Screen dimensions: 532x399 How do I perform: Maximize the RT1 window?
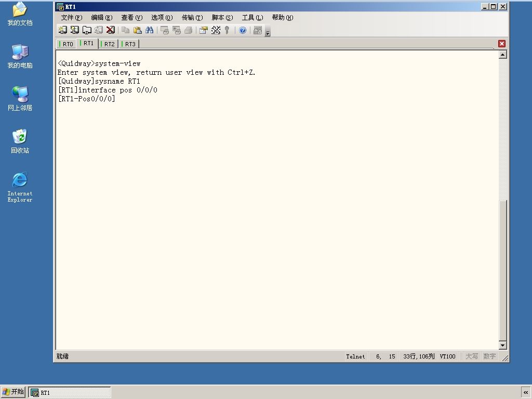[x=494, y=7]
